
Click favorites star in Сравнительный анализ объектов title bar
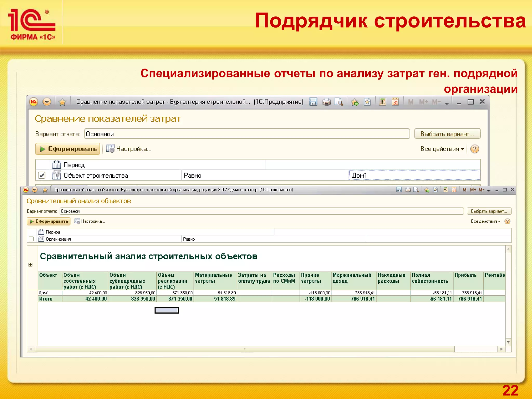coord(45,190)
